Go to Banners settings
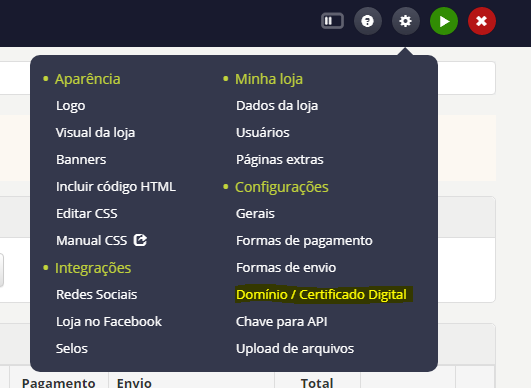Screen dimensions: 531x388 (81, 159)
